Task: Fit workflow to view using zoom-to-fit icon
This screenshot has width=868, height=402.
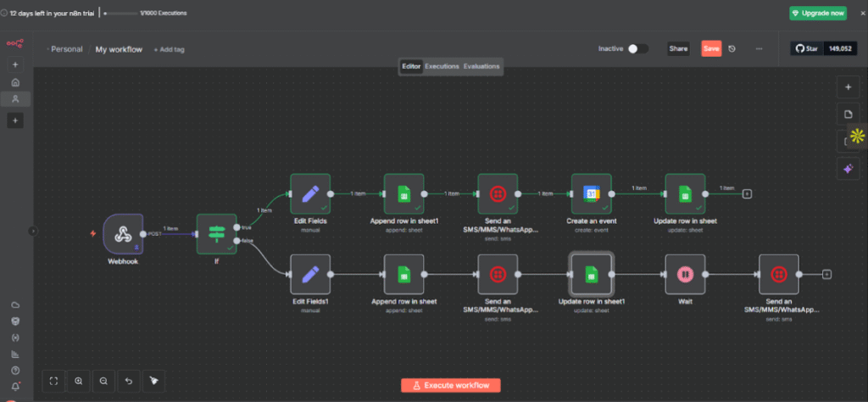Action: 53,381
